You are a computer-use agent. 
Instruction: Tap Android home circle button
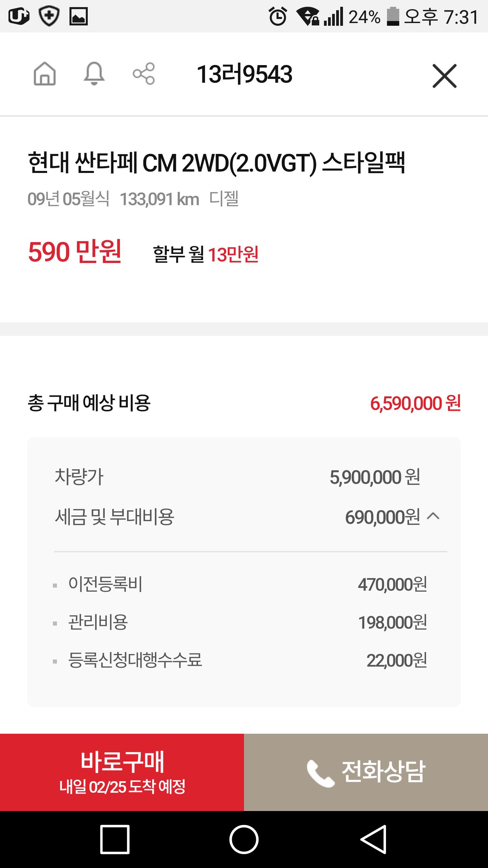tap(244, 840)
